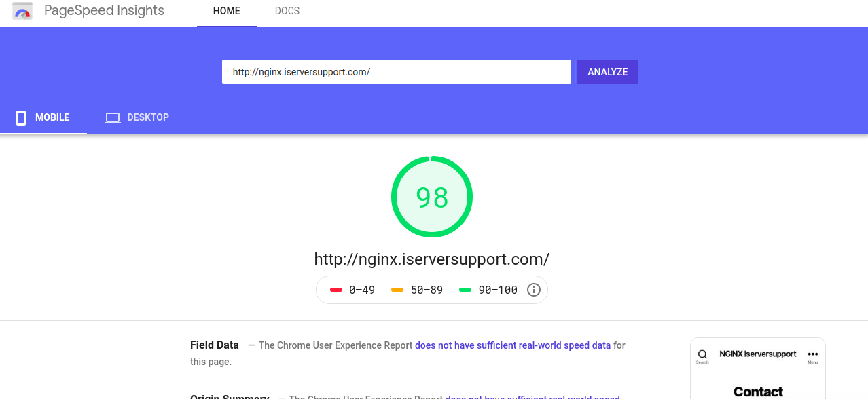Click NGINX Iserversupport title in preview thumbnail

[757, 354]
